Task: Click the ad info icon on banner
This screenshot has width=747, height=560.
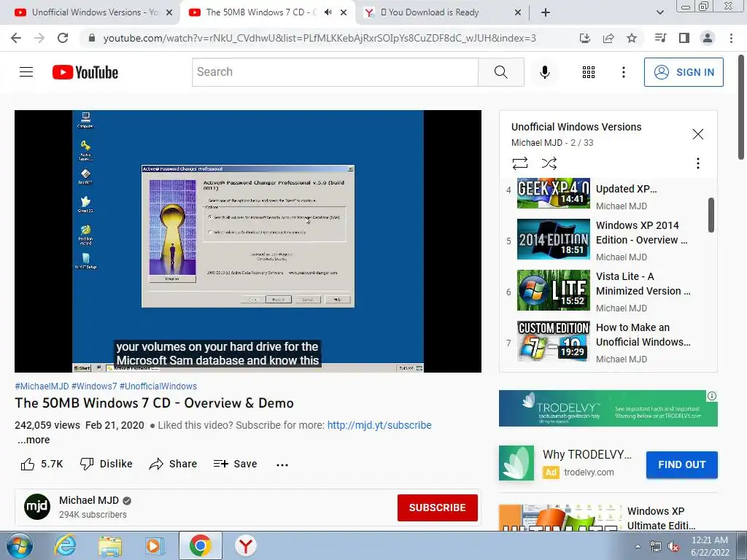Action: 712,396
